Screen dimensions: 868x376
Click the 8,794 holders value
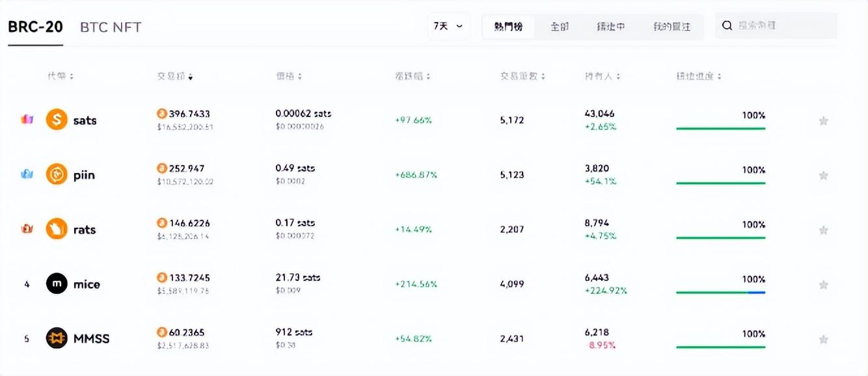(597, 223)
